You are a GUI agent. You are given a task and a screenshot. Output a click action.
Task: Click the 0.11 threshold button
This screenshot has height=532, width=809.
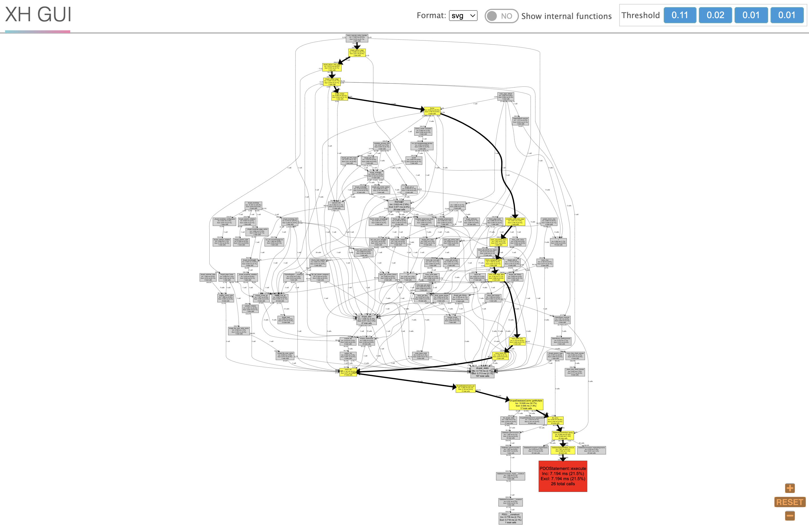tap(680, 15)
